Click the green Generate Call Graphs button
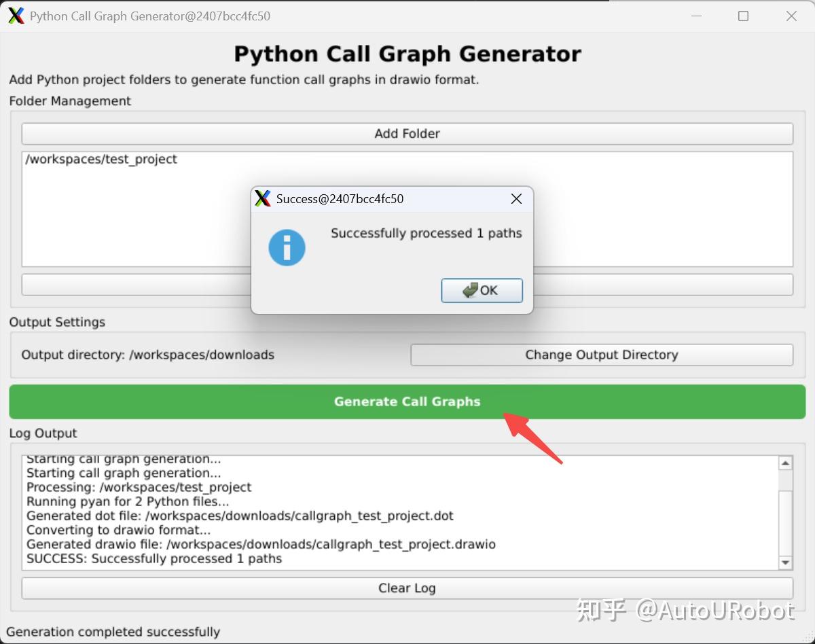 [407, 401]
